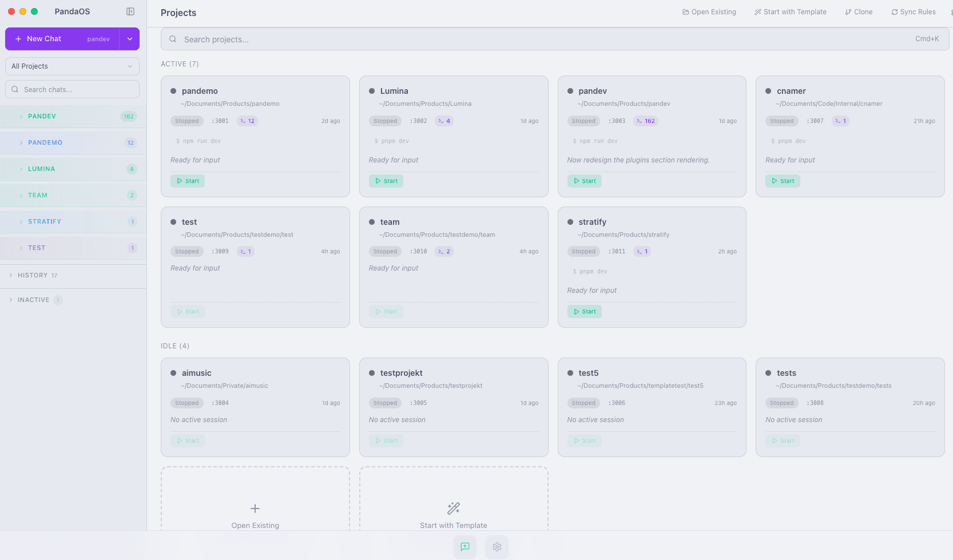953x560 pixels.
Task: Open the new chat message icon at bottom
Action: (464, 547)
